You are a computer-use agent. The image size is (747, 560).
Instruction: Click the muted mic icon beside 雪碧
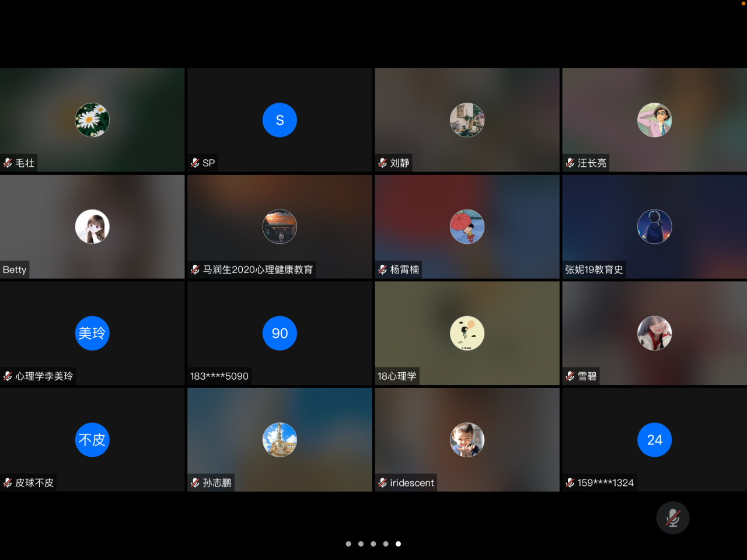coord(570,376)
